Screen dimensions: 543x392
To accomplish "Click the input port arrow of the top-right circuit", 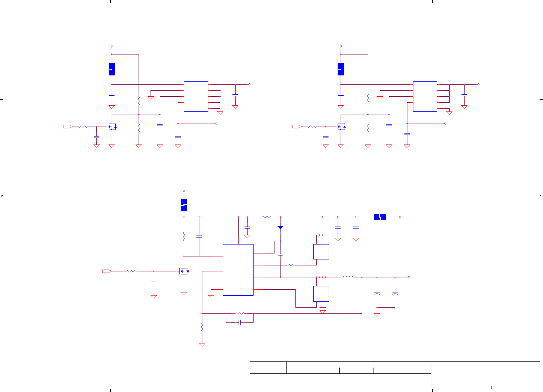I will [297, 127].
